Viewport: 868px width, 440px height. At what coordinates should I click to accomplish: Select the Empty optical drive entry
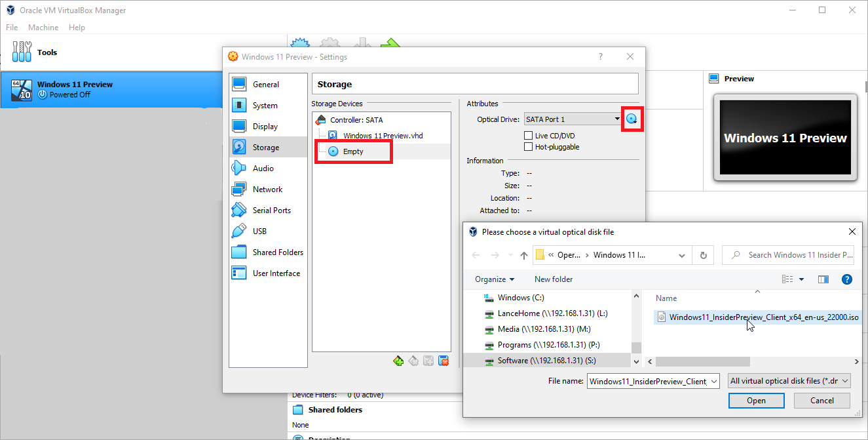click(353, 151)
